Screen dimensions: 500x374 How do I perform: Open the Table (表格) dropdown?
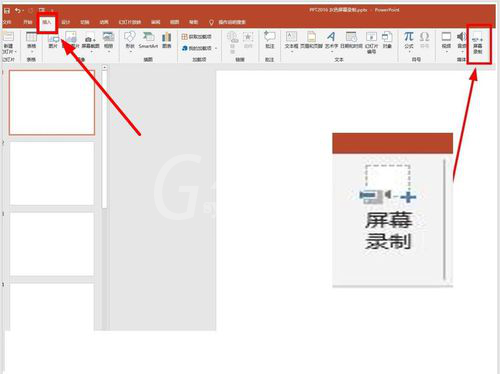pyautogui.click(x=31, y=42)
